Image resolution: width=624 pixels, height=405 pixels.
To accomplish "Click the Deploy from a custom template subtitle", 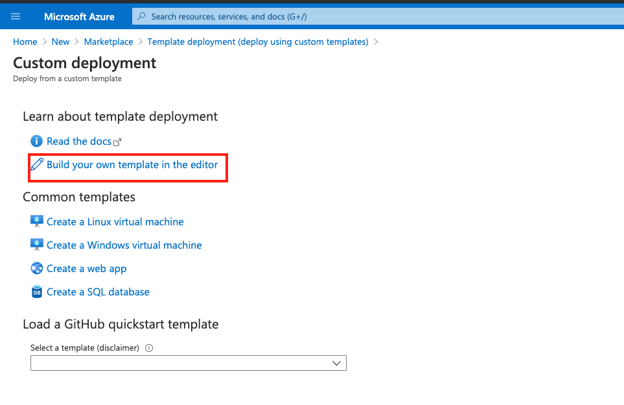I will tap(67, 79).
